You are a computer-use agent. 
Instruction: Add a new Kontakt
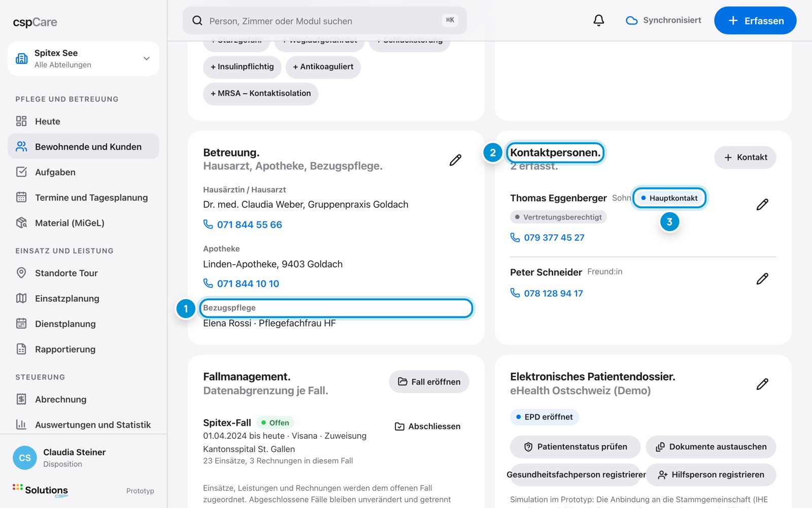(x=745, y=157)
